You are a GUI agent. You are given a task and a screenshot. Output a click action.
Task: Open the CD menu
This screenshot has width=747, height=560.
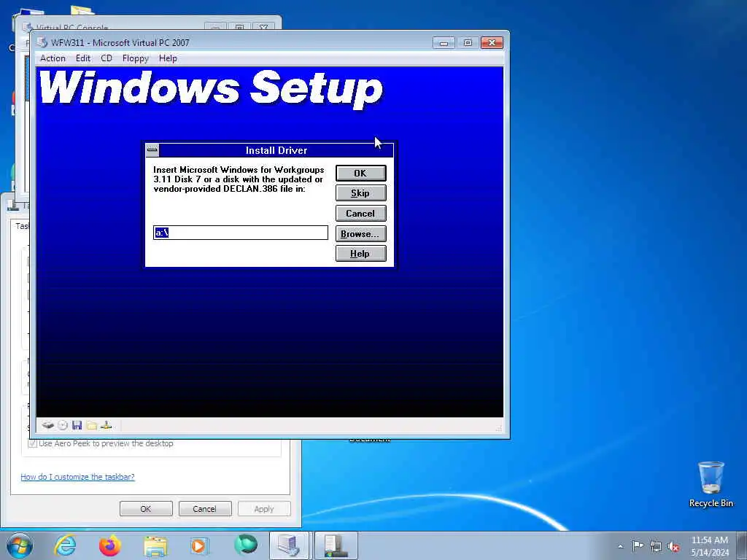coord(107,58)
